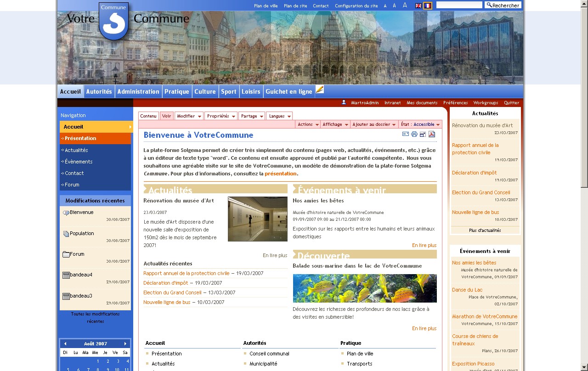Click the Rechercher search button
The height and width of the screenshot is (371, 588).
click(503, 6)
